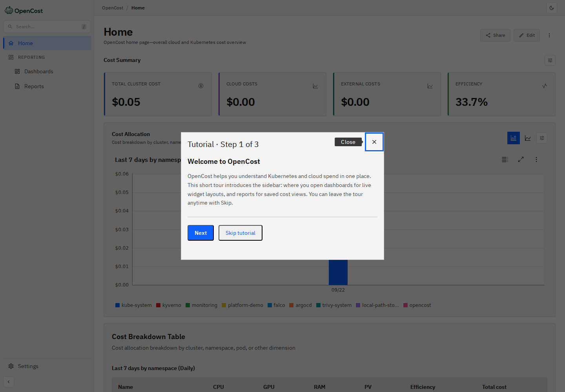
Task: Toggle argocd legend item
Action: (x=301, y=305)
